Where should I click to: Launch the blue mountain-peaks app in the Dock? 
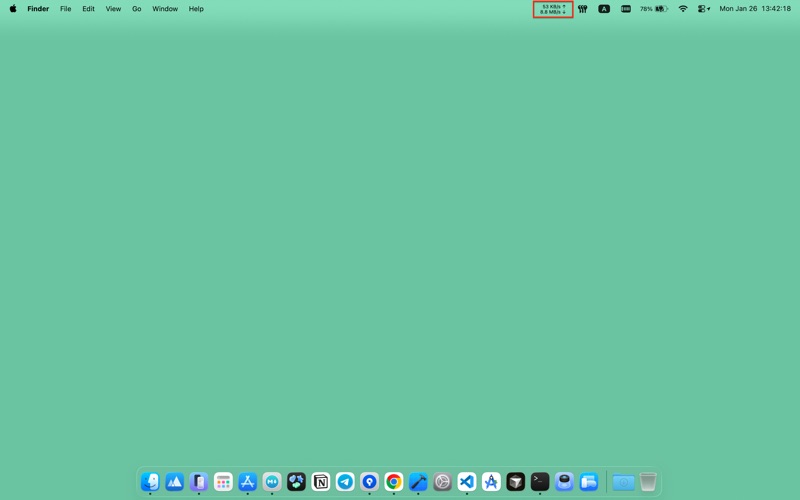click(174, 482)
